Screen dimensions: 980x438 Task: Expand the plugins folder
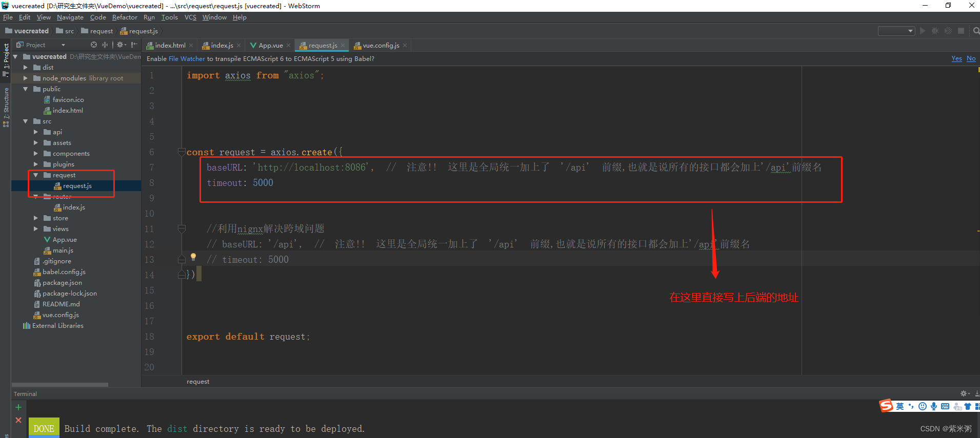(36, 164)
